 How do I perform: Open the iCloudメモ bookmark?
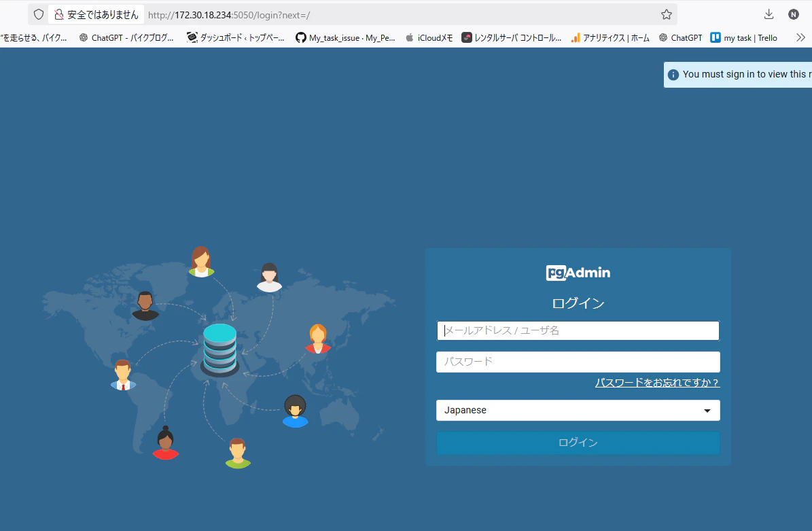tap(429, 37)
